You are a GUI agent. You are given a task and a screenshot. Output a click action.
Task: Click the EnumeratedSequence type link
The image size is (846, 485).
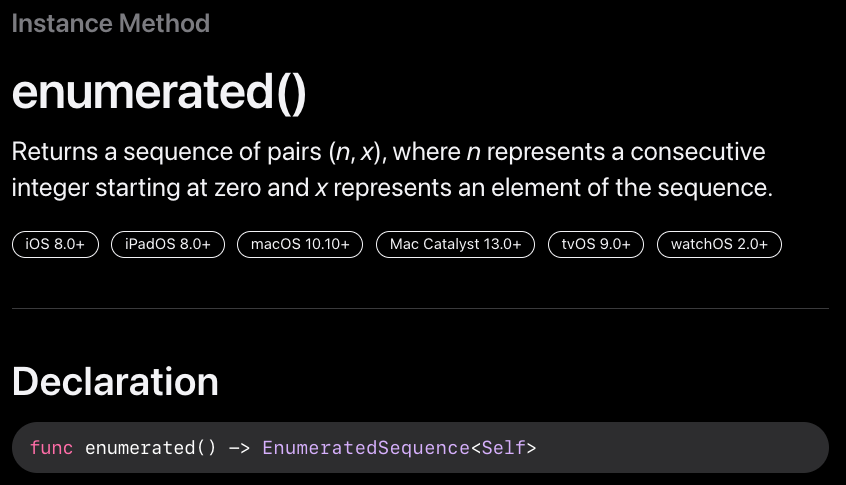point(366,448)
